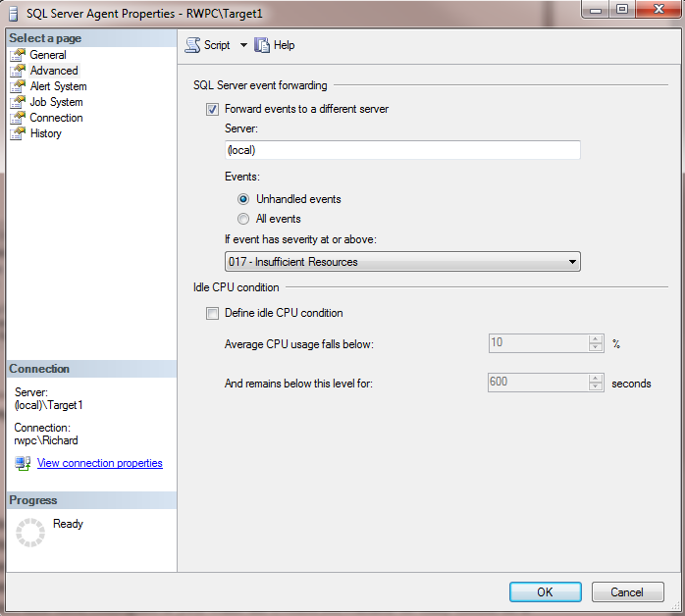Click the General page icon

(18, 55)
